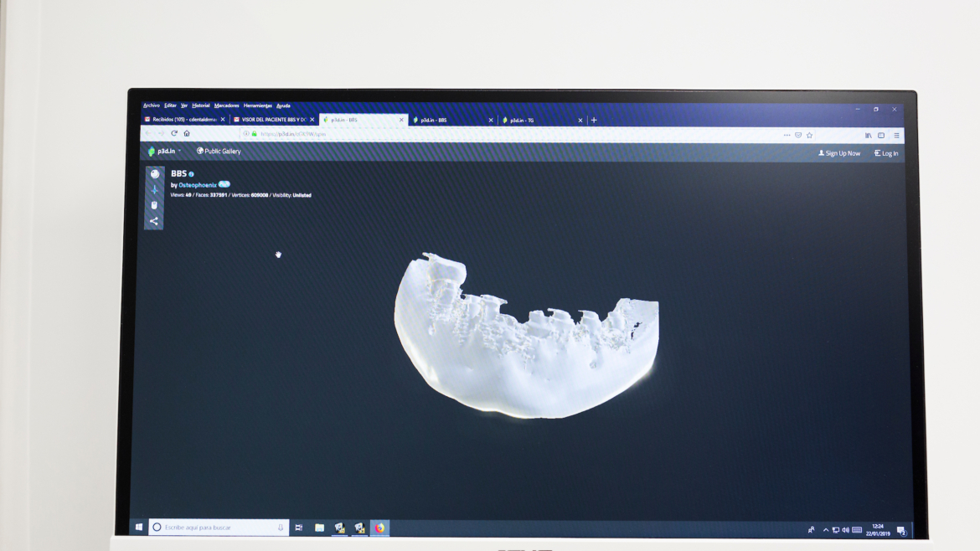Click the Log In link
Image resolution: width=980 pixels, height=551 pixels.
pos(886,153)
